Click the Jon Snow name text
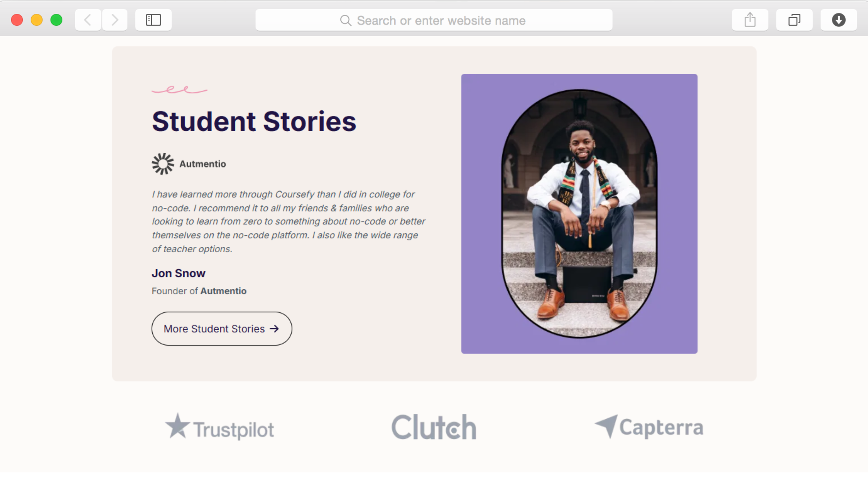868x488 pixels. pos(178,273)
